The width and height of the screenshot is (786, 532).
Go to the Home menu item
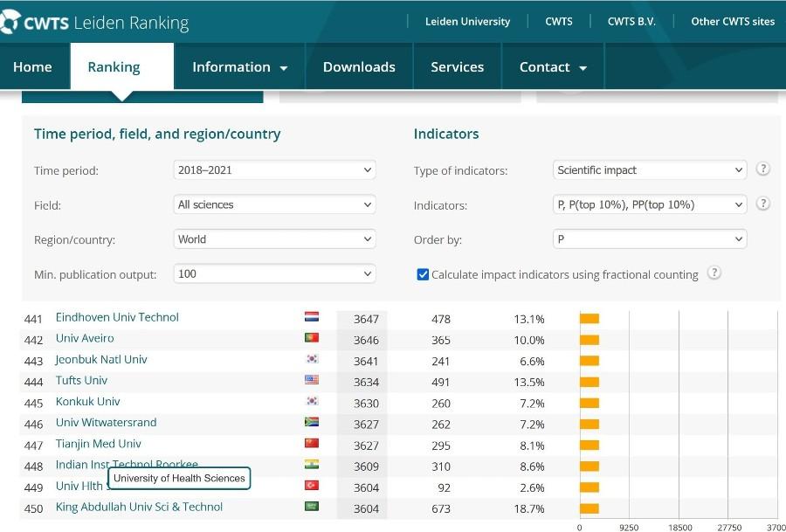32,66
